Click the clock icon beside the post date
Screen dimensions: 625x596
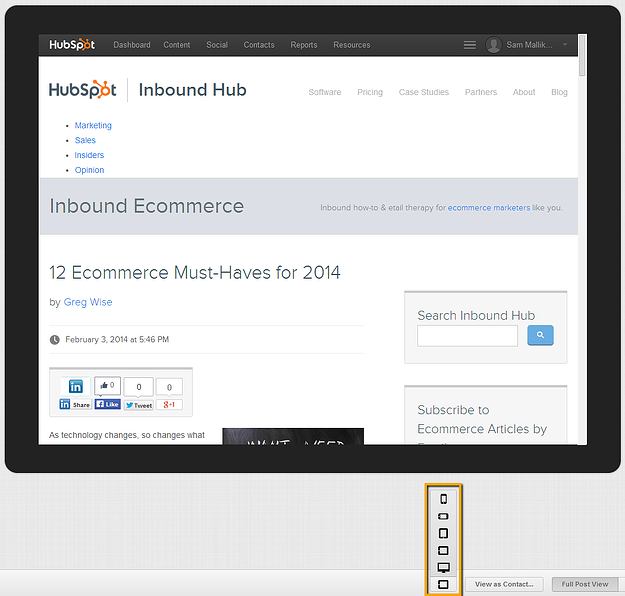[x=55, y=340]
